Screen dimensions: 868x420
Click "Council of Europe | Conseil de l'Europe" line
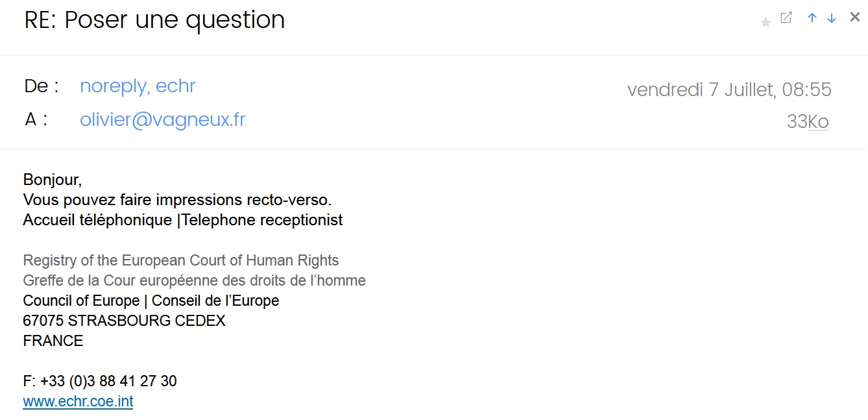pos(151,301)
